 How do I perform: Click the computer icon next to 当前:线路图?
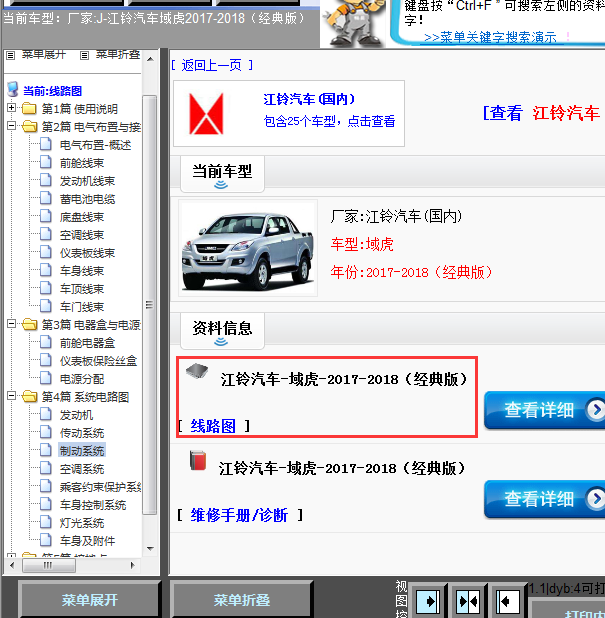[13, 89]
